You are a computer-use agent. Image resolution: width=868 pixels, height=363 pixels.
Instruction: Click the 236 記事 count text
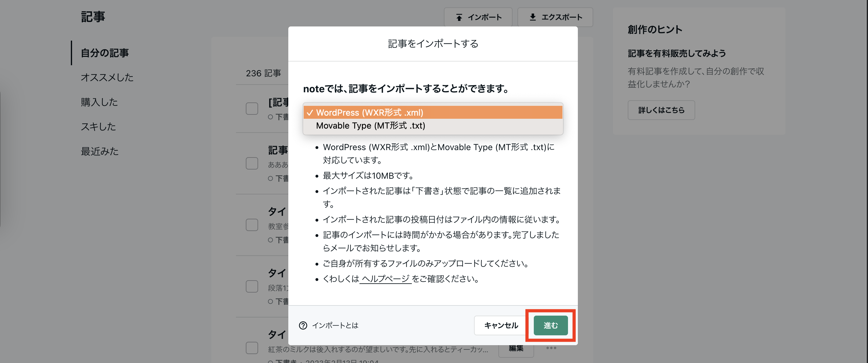click(x=263, y=73)
